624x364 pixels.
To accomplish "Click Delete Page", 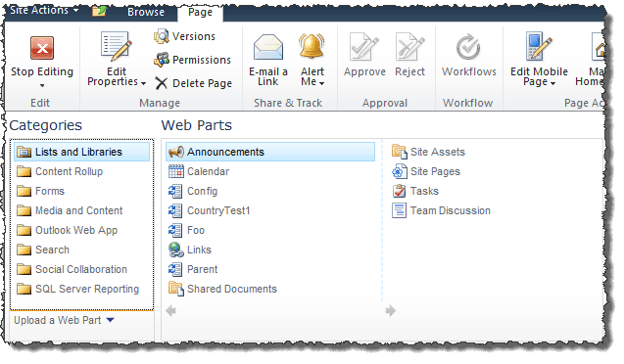I will pyautogui.click(x=193, y=83).
